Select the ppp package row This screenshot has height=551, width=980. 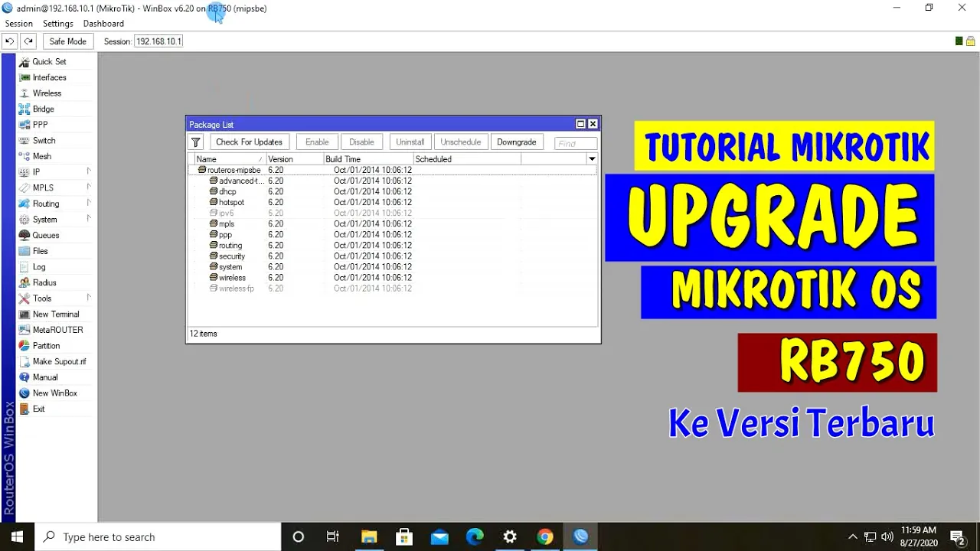coord(392,234)
